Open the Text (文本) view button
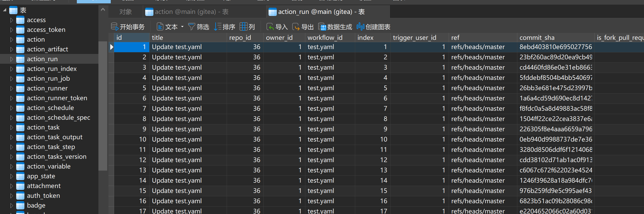 click(167, 27)
